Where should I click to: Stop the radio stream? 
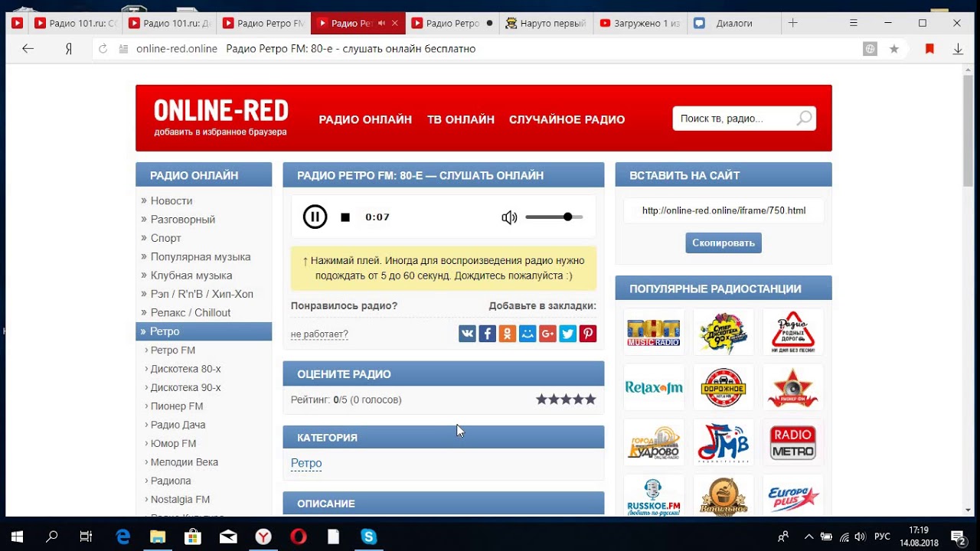coord(345,217)
